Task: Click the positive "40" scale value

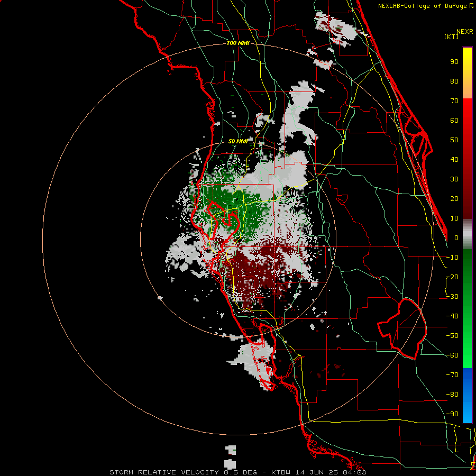Action: (x=454, y=159)
